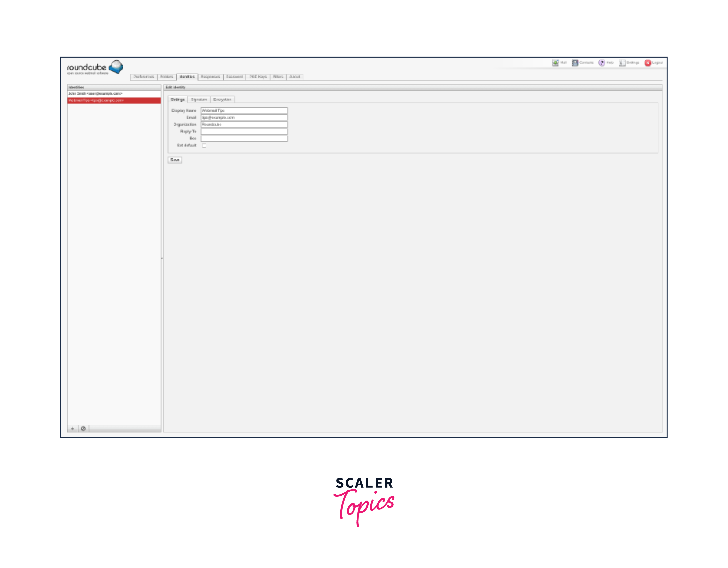Save the identity with Save button

coord(175,160)
